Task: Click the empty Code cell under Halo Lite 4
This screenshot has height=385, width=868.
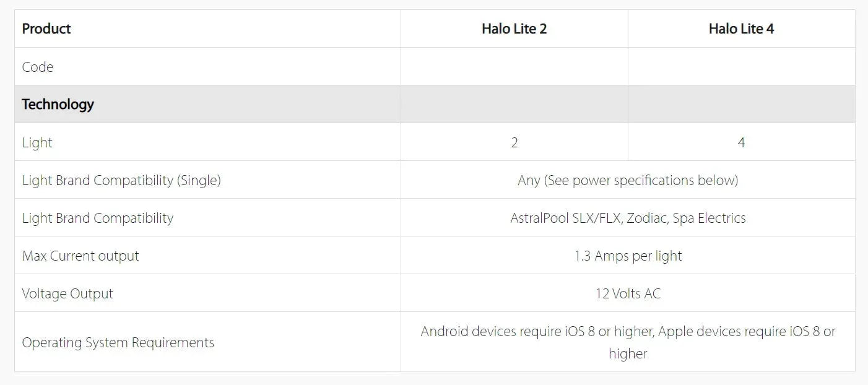Action: [x=741, y=67]
